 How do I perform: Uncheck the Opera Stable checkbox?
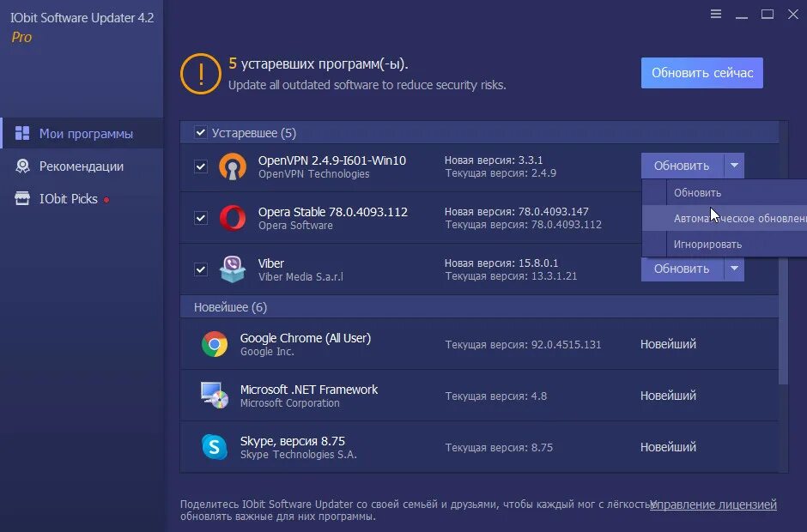coord(201,218)
